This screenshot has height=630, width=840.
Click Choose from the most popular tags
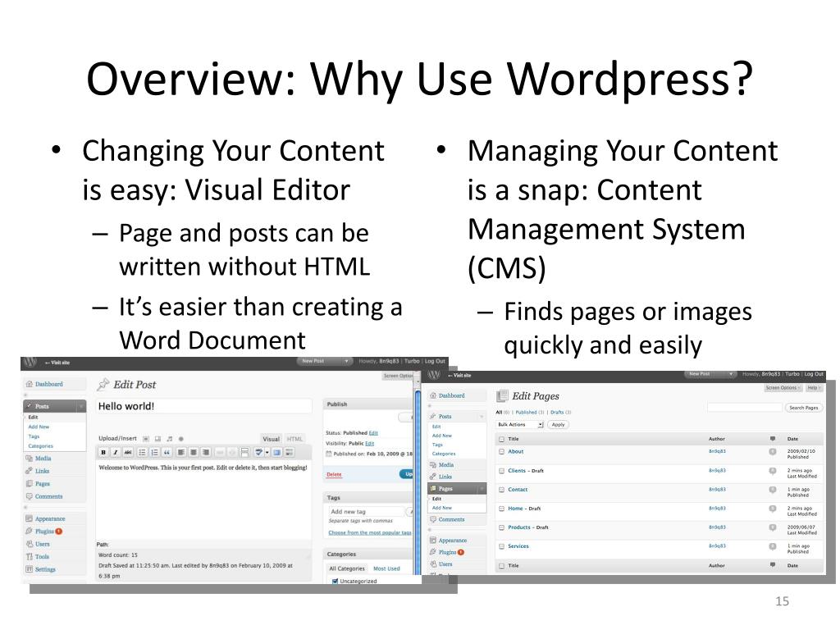tap(370, 533)
